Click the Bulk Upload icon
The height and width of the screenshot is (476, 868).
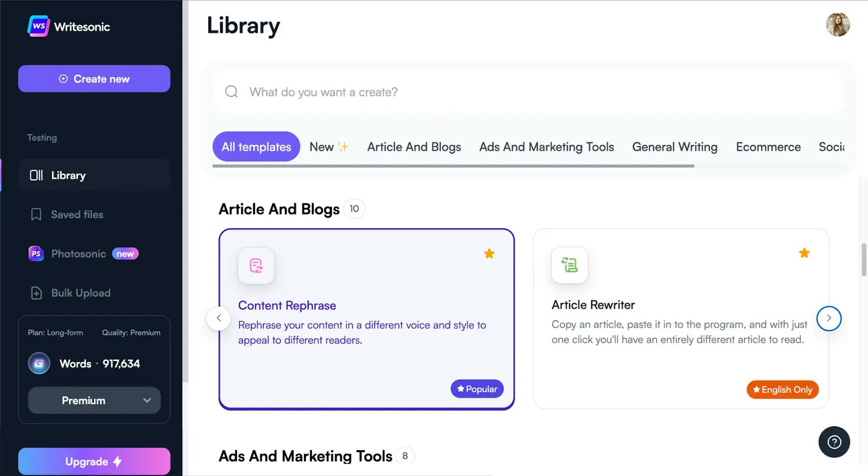(x=36, y=293)
